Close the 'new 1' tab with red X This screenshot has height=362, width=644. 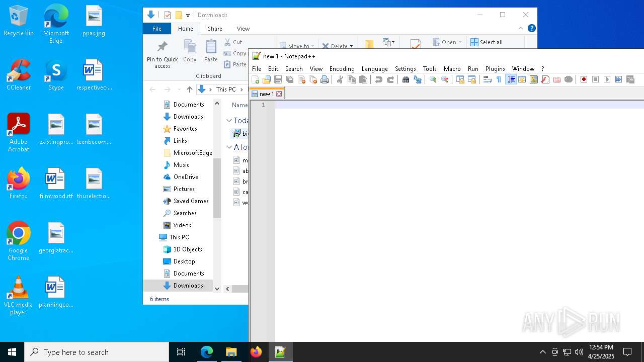279,94
